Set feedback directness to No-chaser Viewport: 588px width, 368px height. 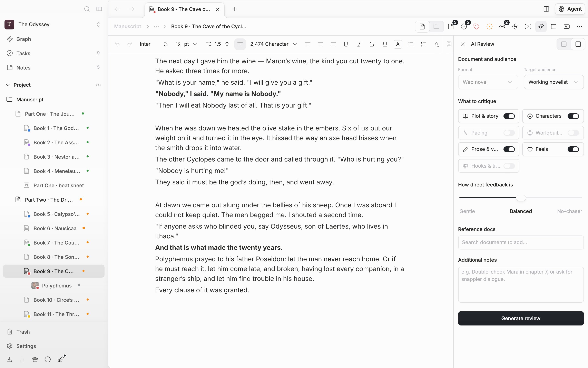tap(570, 211)
